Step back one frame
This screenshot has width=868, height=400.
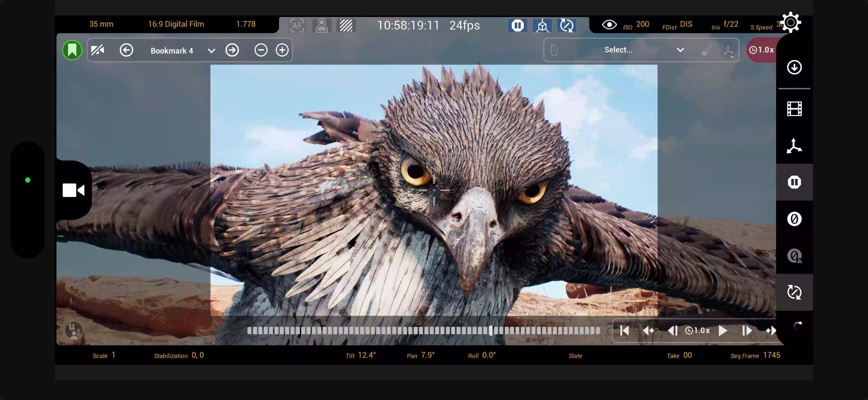(672, 331)
